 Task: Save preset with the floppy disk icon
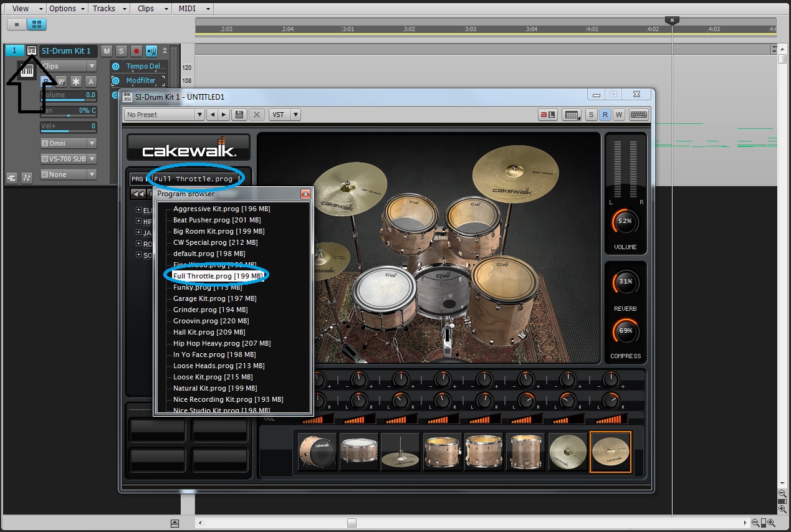click(x=239, y=115)
